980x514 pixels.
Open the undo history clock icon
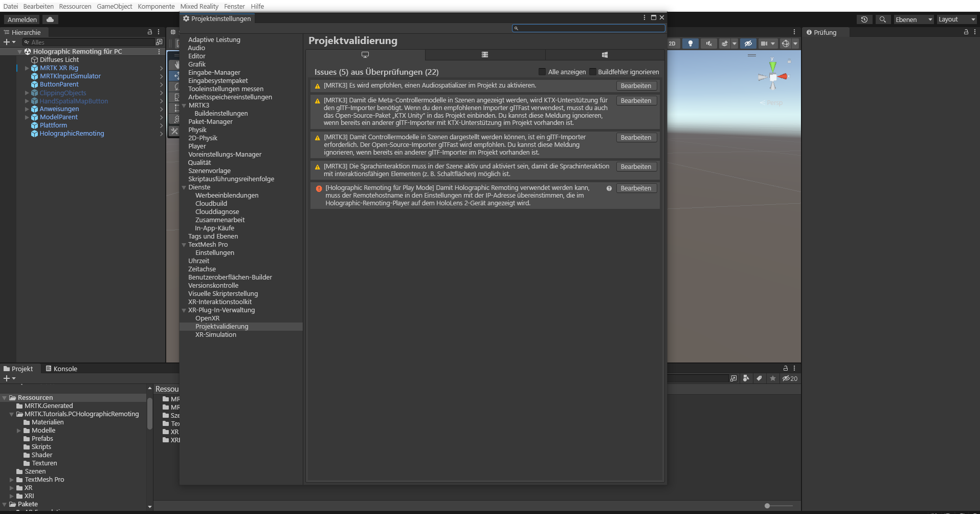(864, 19)
